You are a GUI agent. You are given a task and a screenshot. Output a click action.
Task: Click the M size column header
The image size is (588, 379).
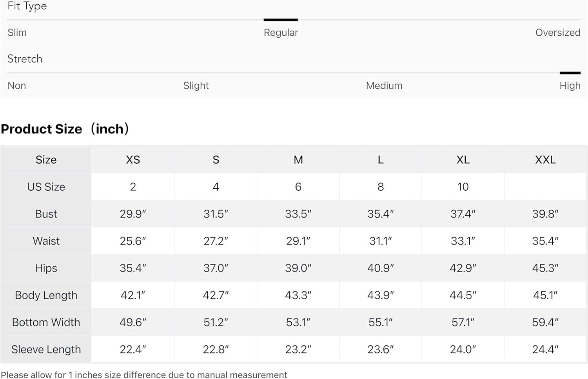coord(298,160)
